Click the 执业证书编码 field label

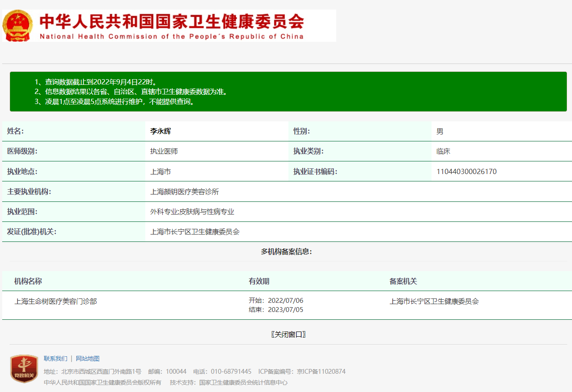point(316,171)
